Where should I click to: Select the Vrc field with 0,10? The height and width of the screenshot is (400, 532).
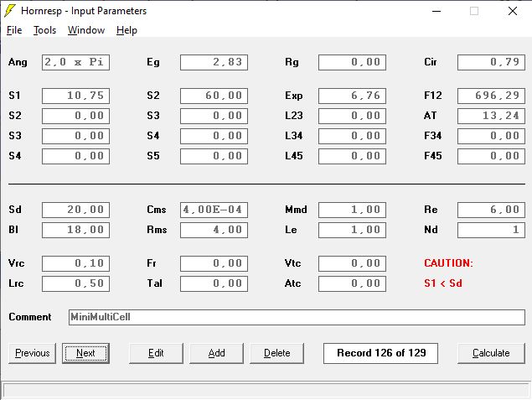[x=75, y=263]
